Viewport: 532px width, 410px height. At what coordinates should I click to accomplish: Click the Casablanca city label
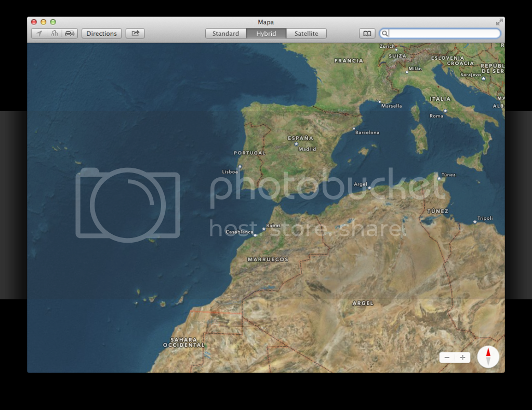[x=240, y=232]
